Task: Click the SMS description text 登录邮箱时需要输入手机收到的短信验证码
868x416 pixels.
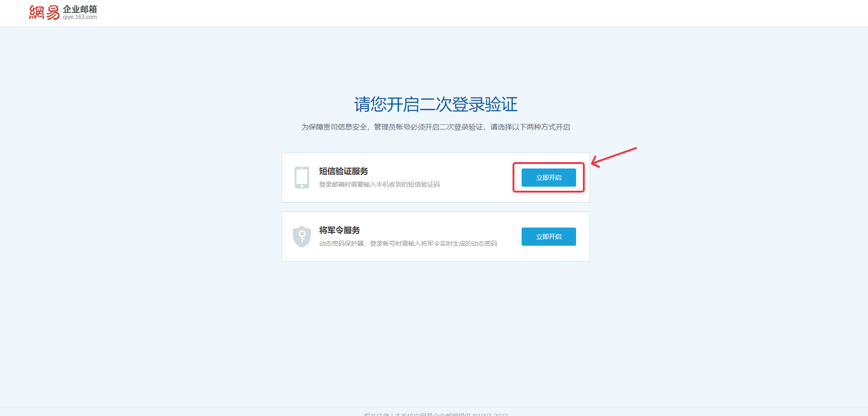Action: 379,184
